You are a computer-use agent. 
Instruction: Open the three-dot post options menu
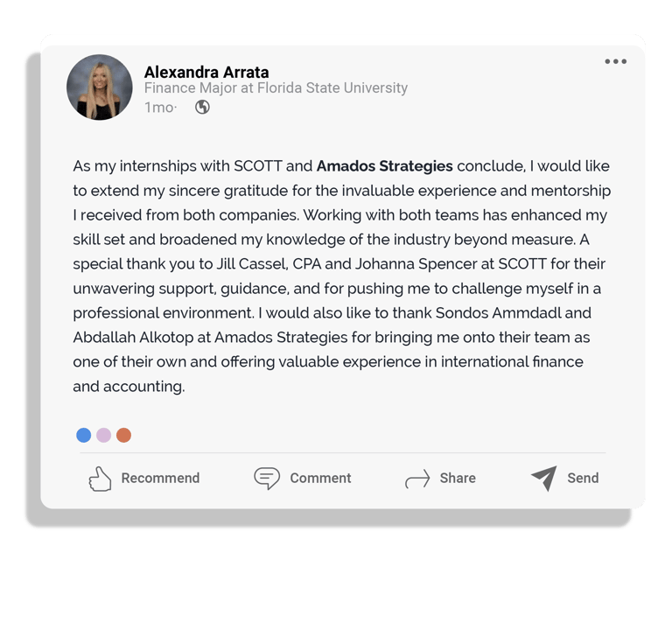click(615, 61)
